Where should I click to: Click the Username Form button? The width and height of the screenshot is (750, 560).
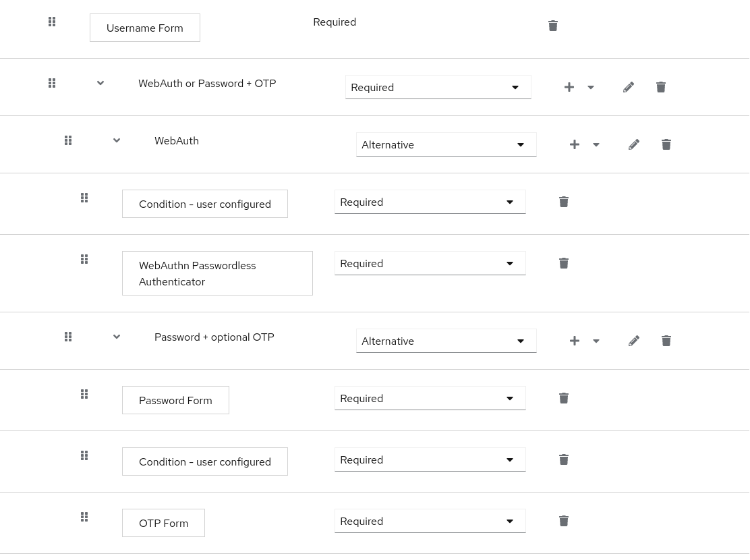(144, 28)
